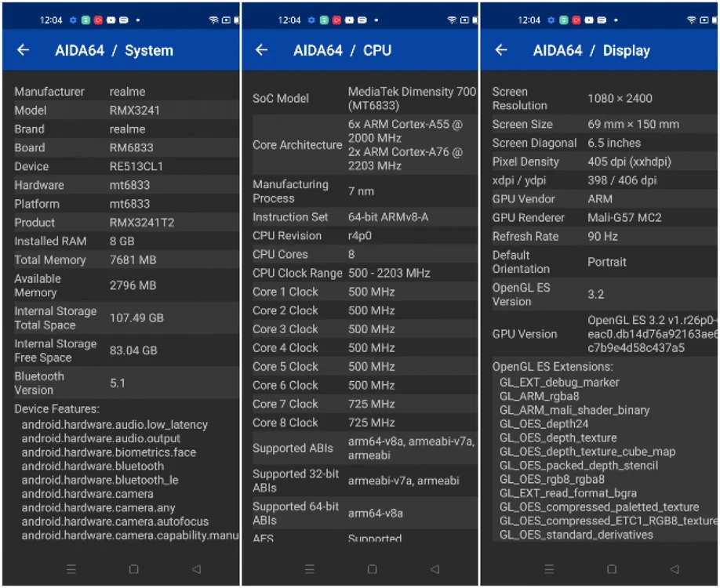Screen dimensions: 720x588
Task: Select GL_ARM_mali_shader_binary extension line
Action: point(574,410)
